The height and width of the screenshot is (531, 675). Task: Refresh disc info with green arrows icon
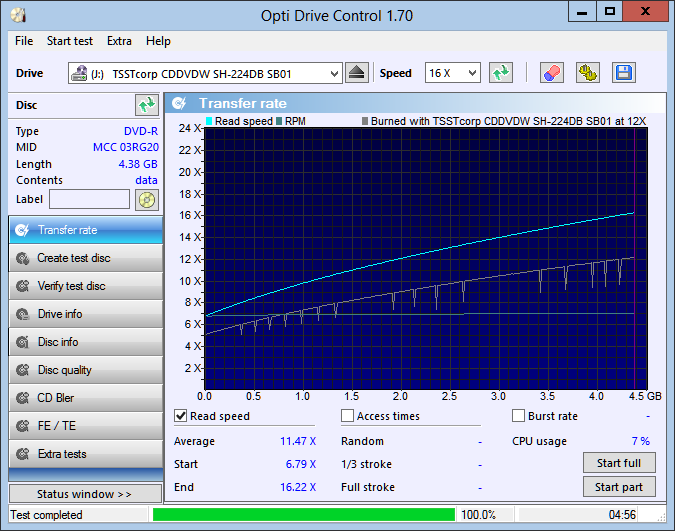pos(147,105)
